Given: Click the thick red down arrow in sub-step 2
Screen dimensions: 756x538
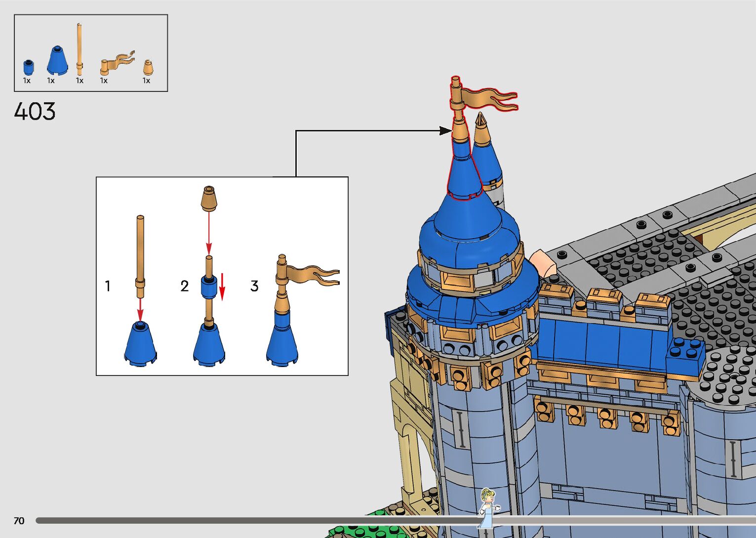Looking at the screenshot, I should (222, 287).
